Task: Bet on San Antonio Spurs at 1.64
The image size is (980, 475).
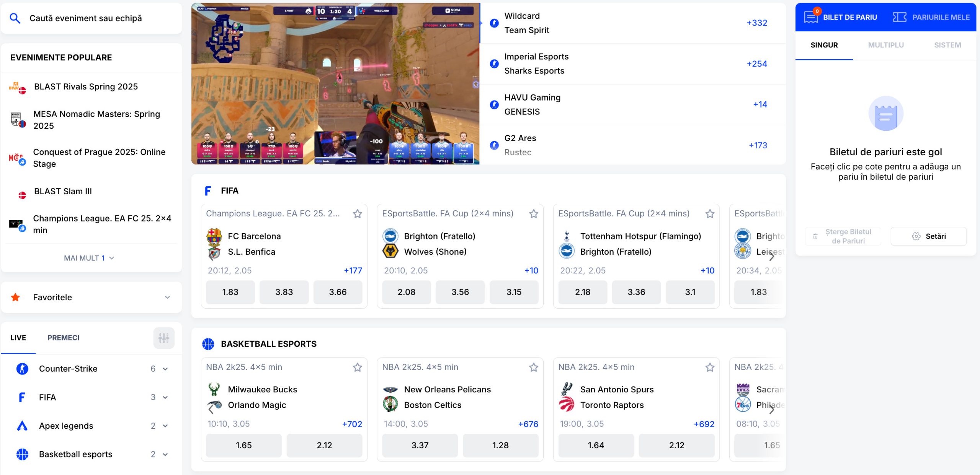Action: coord(596,446)
